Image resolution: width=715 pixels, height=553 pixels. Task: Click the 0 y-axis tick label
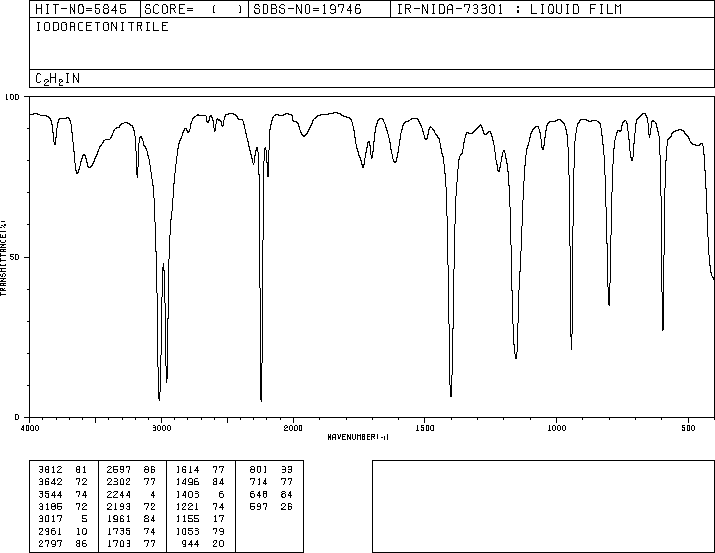point(17,418)
